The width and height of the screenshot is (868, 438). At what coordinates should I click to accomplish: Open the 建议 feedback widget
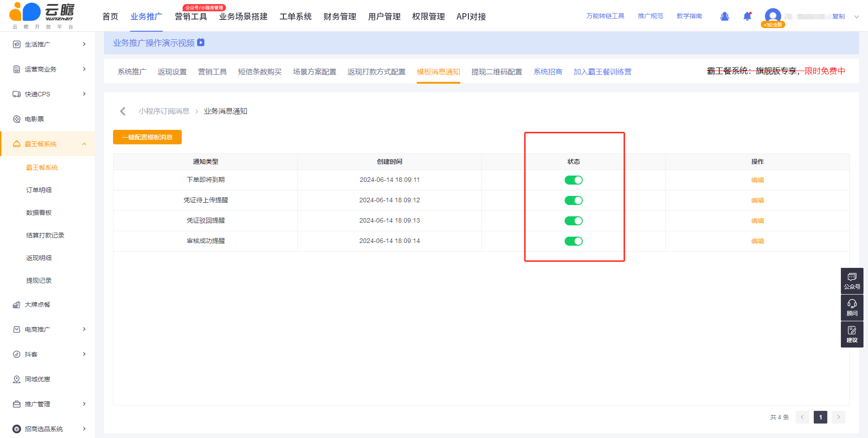[852, 334]
